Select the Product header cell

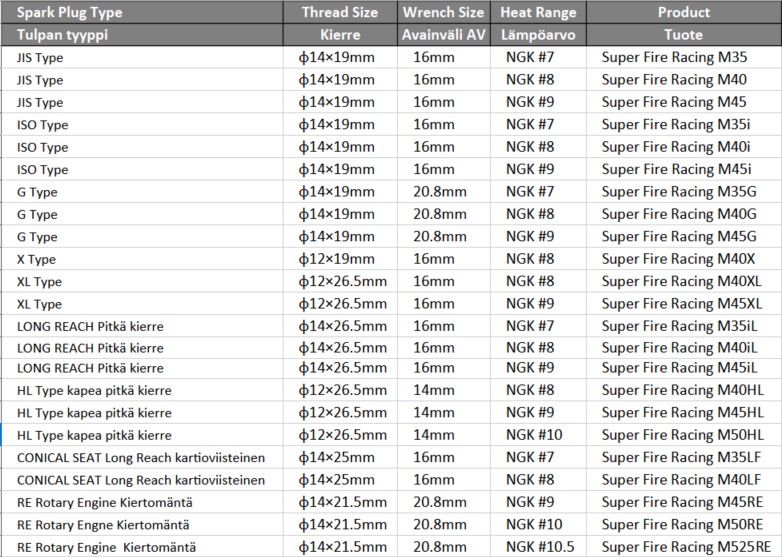684,12
